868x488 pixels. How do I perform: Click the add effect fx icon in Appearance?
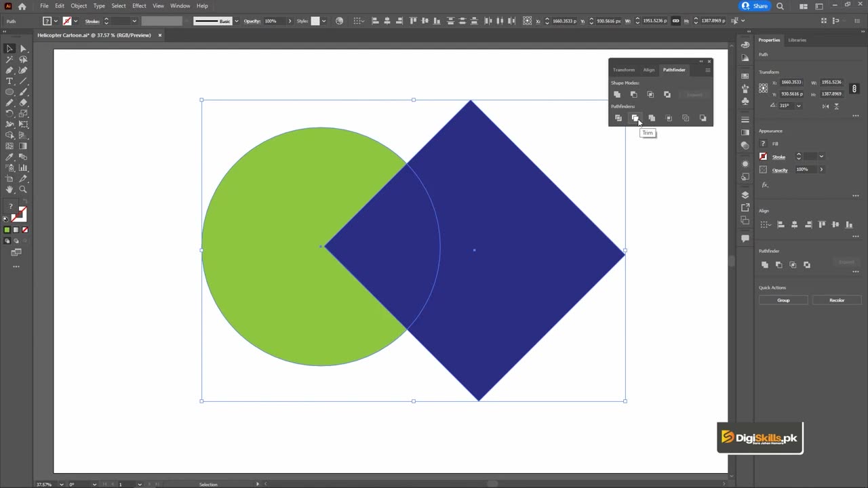click(765, 184)
